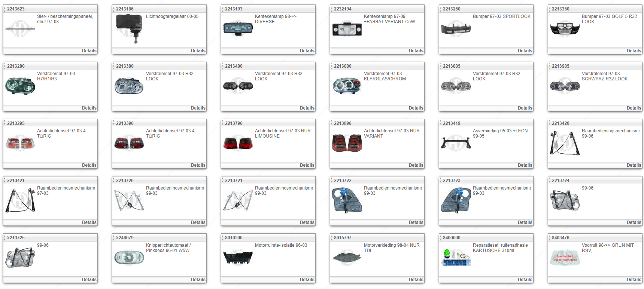
Task: Click the Asverbinding 2213419 part image
Action: [x=456, y=143]
